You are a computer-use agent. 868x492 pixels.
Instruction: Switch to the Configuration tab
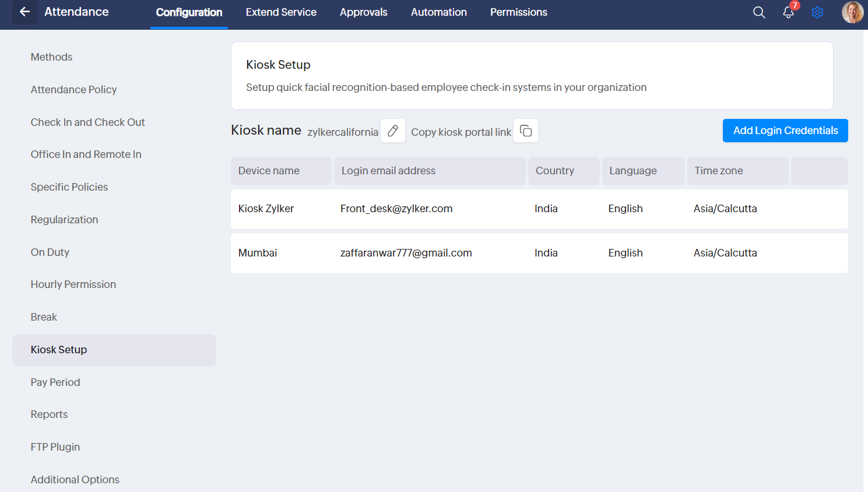189,12
